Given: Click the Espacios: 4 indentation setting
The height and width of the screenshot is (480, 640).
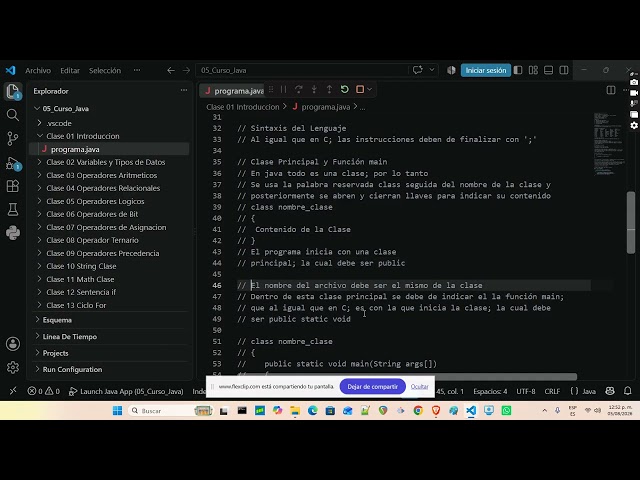Looking at the screenshot, I should click(x=490, y=391).
